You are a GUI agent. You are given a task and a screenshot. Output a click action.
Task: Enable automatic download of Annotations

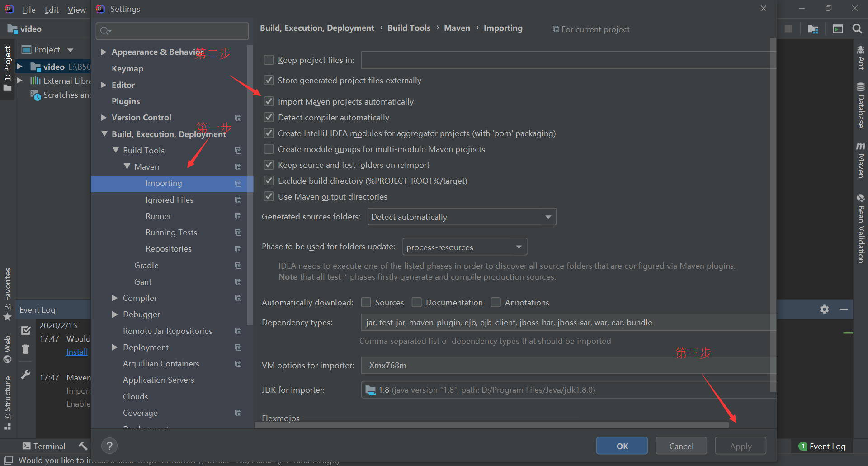(496, 302)
